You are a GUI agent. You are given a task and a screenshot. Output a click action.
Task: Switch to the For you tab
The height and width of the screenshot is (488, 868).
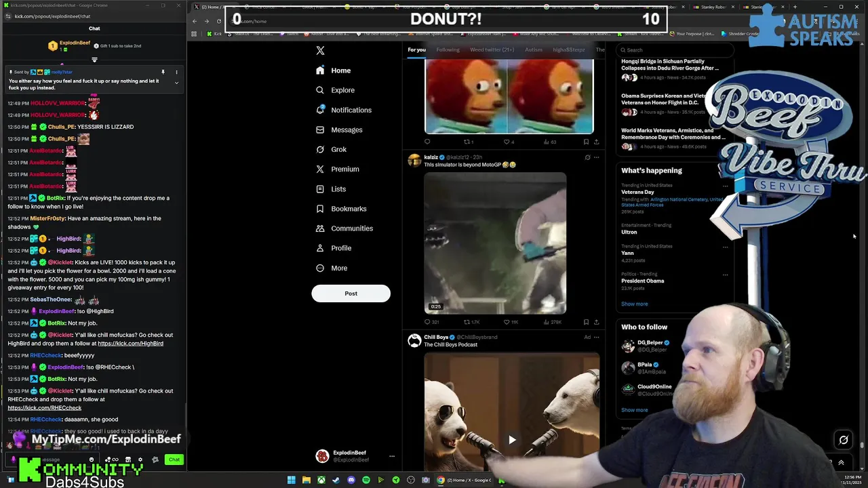pyautogui.click(x=416, y=49)
